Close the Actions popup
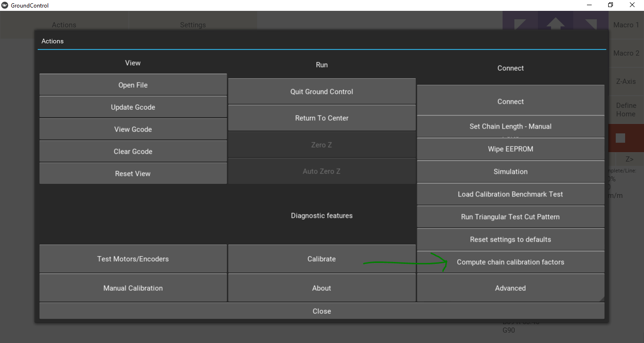This screenshot has height=343, width=644. click(x=322, y=311)
